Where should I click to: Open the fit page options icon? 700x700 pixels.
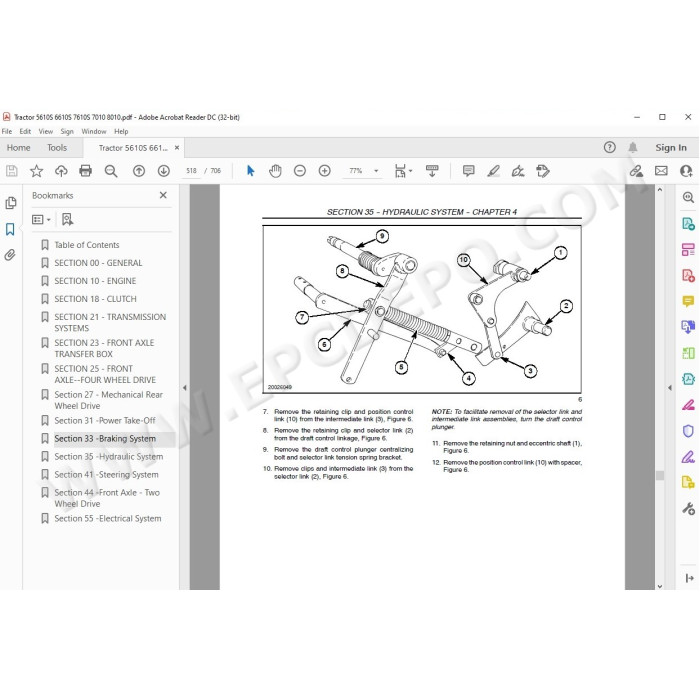(x=403, y=171)
